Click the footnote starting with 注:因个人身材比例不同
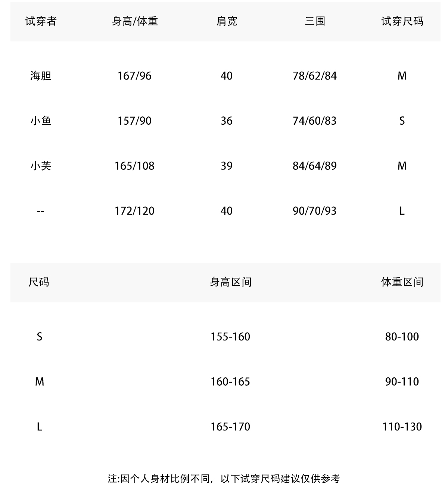This screenshot has width=448, height=492. pyautogui.click(x=224, y=478)
